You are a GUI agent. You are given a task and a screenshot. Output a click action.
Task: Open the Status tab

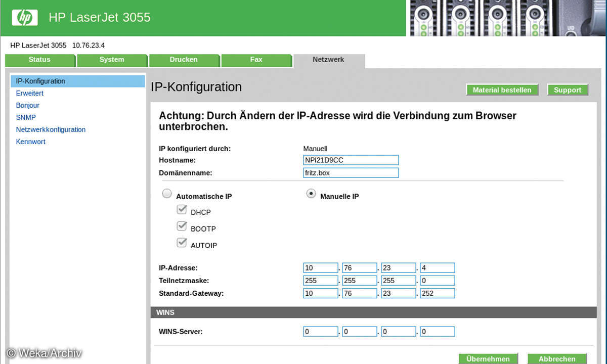click(39, 60)
